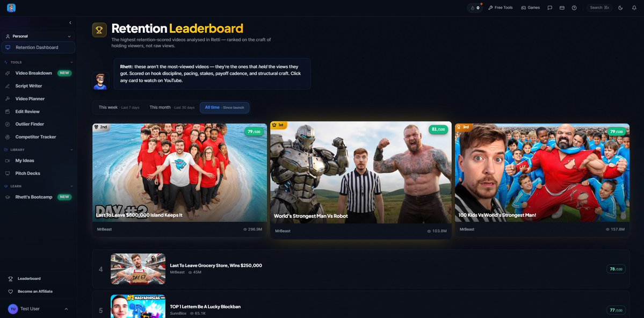
Task: Click the 2nd place badge
Action: pyautogui.click(x=101, y=127)
